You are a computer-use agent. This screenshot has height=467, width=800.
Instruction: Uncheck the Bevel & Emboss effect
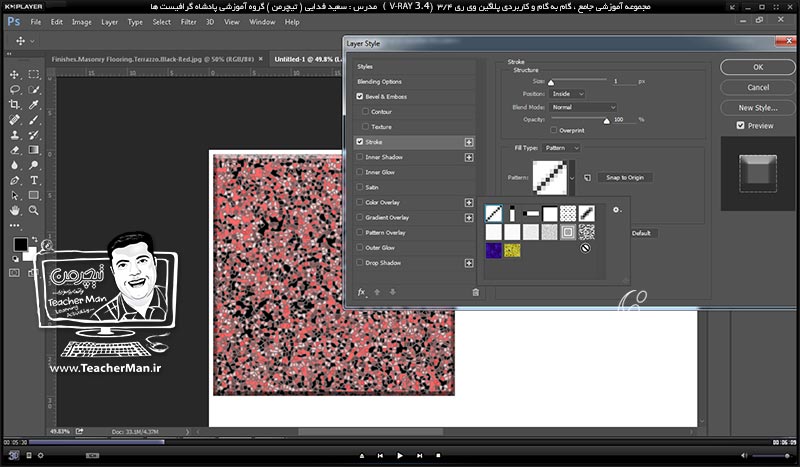(x=360, y=96)
